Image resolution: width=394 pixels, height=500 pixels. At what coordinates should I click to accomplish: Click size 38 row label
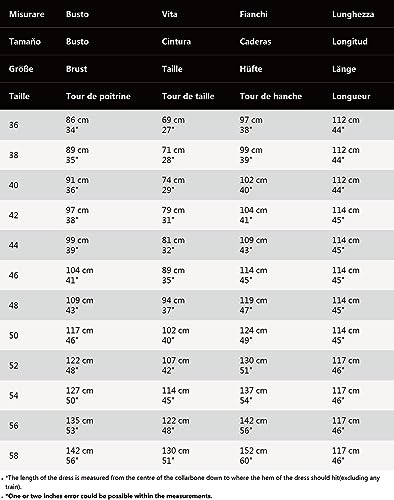click(14, 155)
